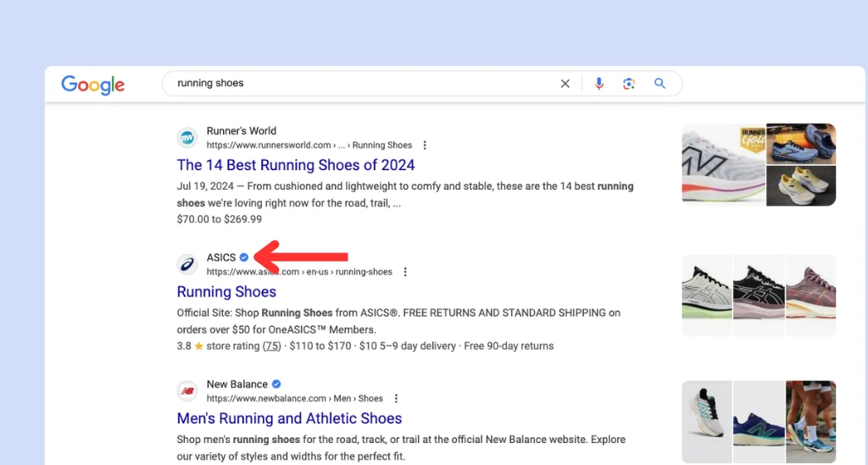Click the Runner's World favicon
This screenshot has width=868, height=465.
(x=187, y=138)
